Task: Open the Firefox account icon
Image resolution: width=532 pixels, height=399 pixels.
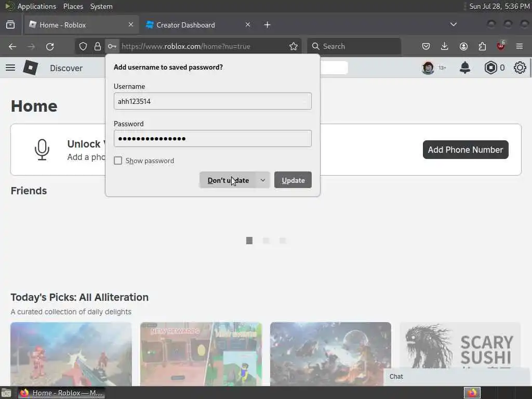Action: (x=463, y=46)
